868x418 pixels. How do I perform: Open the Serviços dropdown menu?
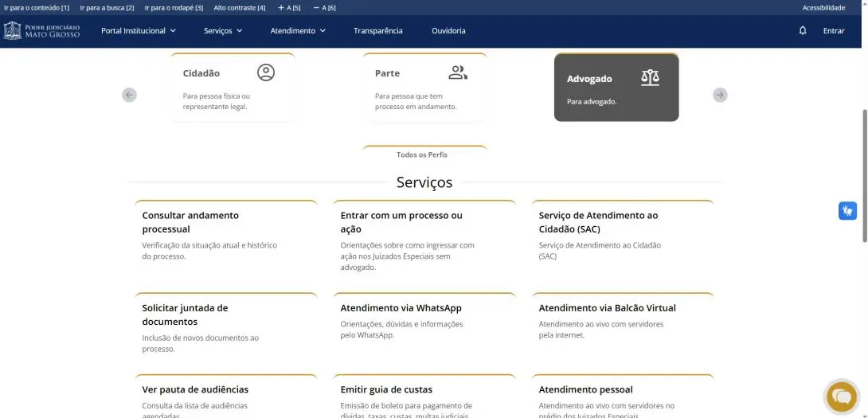[222, 31]
